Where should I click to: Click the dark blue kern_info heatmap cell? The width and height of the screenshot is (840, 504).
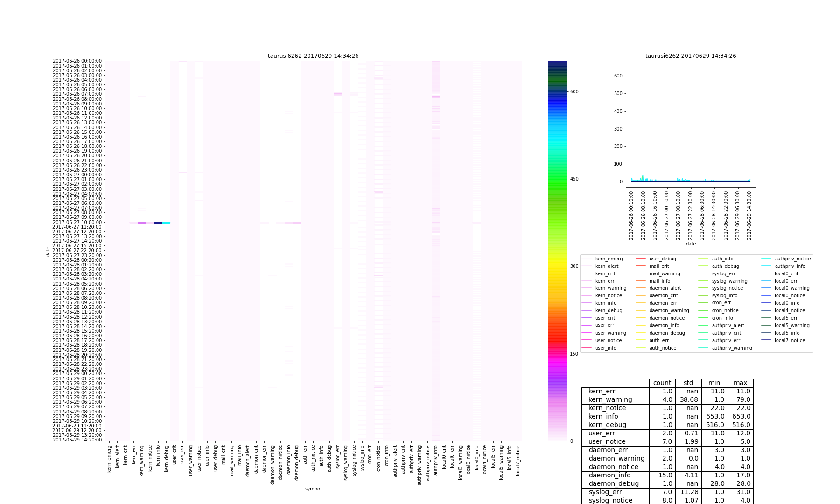tap(158, 223)
